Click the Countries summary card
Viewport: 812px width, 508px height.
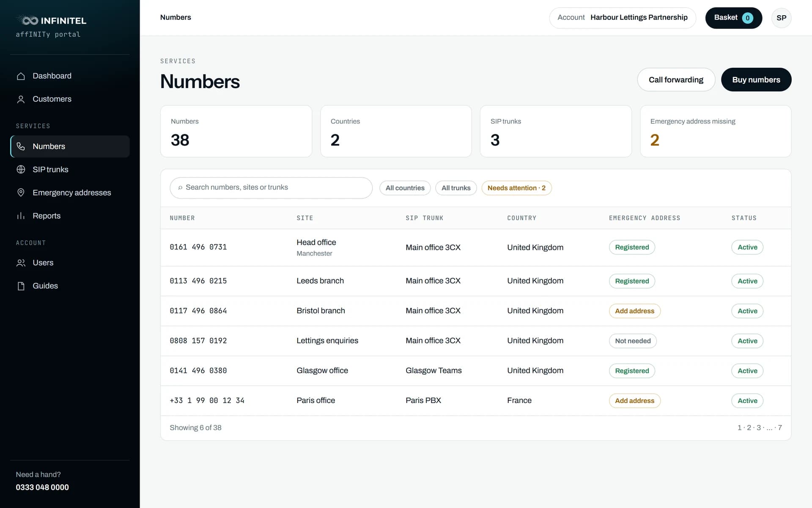pos(396,131)
